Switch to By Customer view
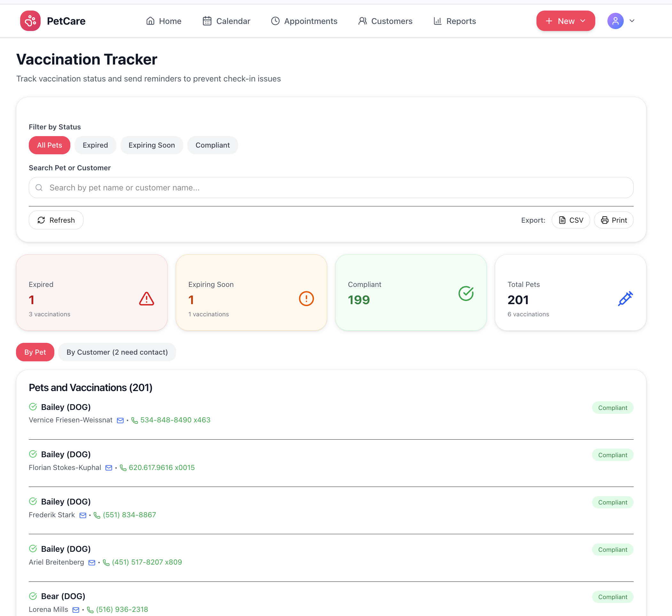The height and width of the screenshot is (616, 672). click(117, 352)
